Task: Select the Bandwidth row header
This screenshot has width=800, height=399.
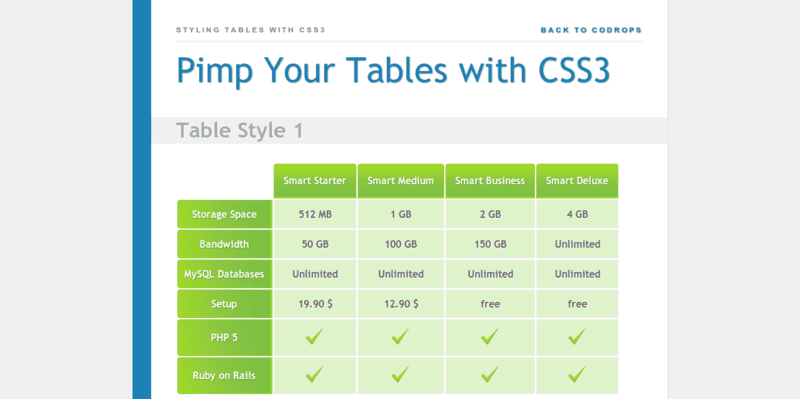Action: (224, 244)
